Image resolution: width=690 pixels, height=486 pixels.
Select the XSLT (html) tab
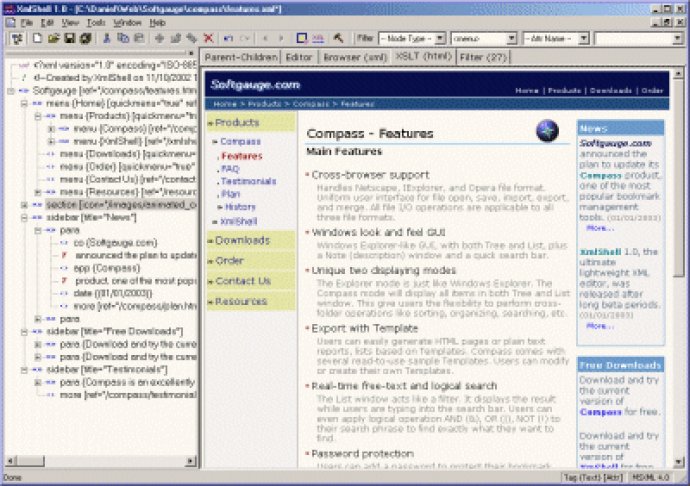tap(424, 56)
